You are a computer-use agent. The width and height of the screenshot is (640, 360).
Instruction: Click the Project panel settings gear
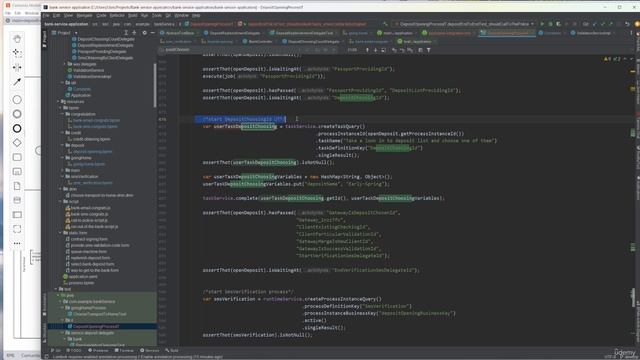[144, 33]
